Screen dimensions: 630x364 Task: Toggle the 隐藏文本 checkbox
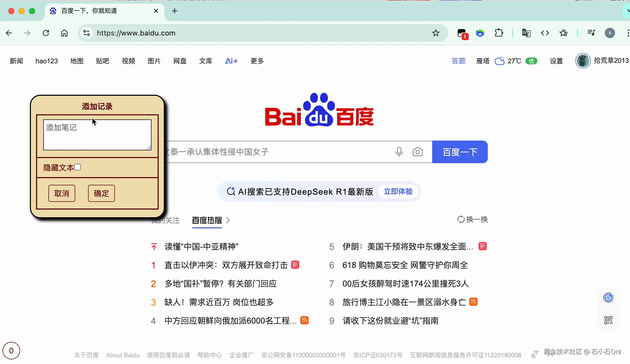pos(78,167)
